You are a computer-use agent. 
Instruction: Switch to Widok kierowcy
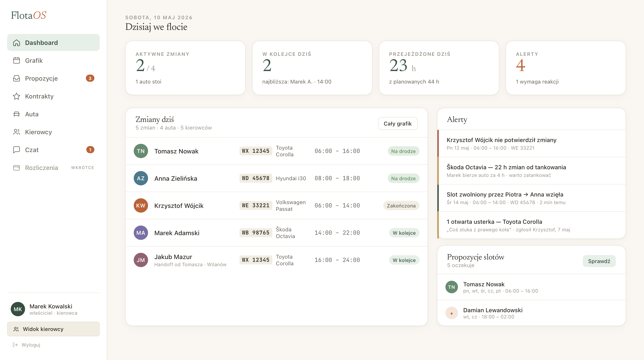(53, 329)
